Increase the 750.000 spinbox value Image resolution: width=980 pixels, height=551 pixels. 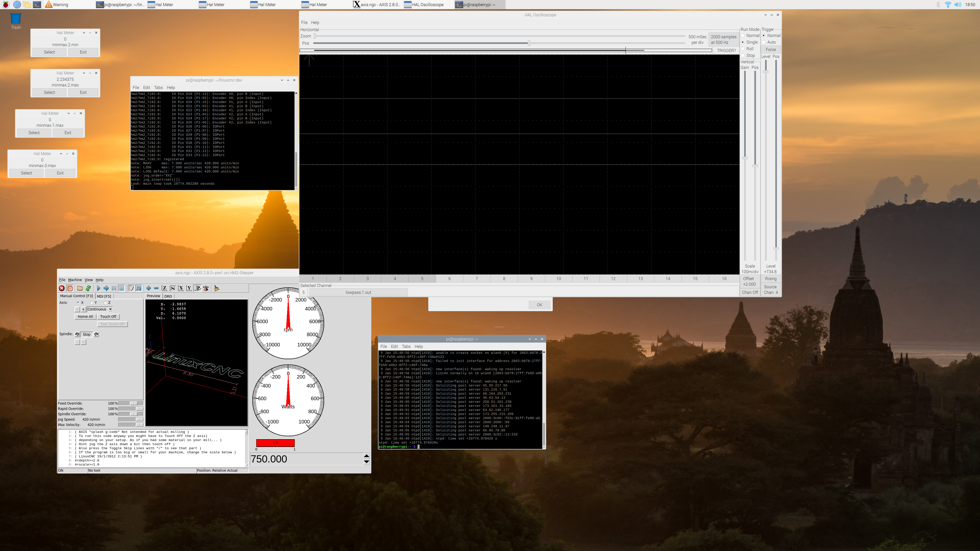coord(366,456)
